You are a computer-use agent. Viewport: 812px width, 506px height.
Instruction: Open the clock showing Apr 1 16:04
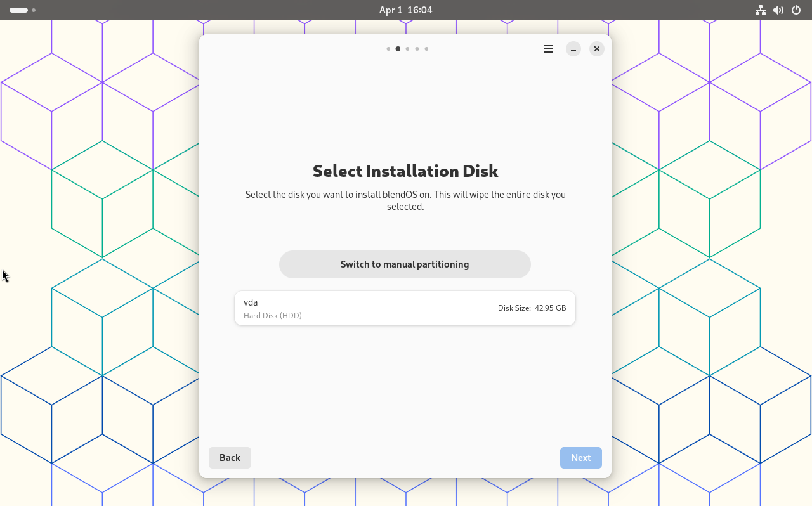click(x=405, y=10)
